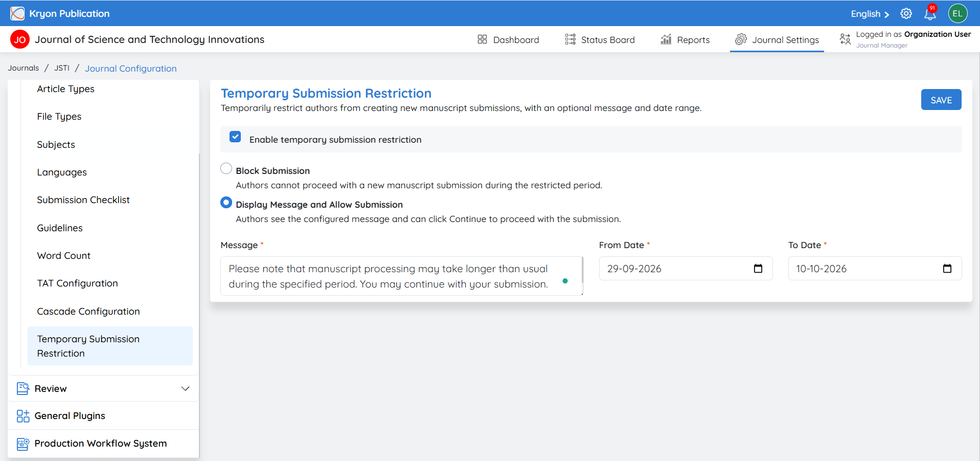Open the English language selector
The image size is (980, 461).
(870, 14)
